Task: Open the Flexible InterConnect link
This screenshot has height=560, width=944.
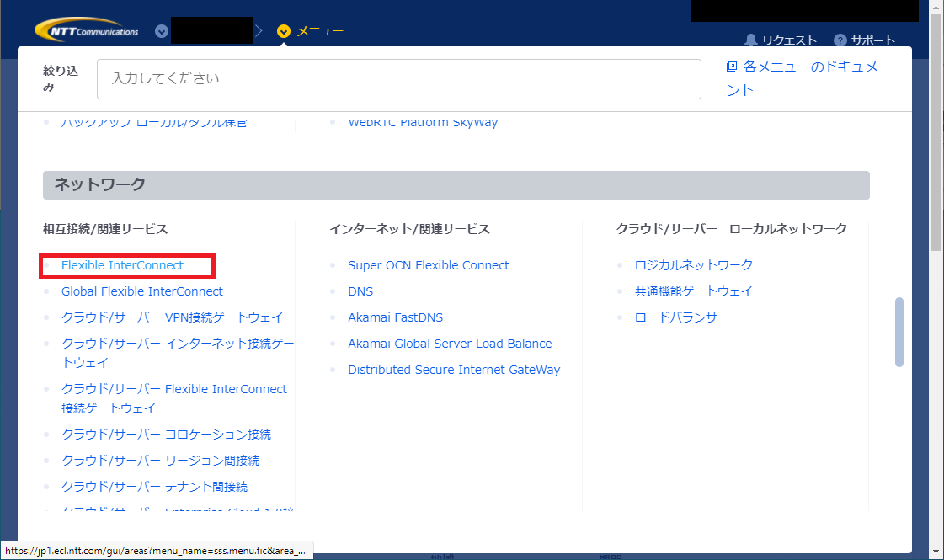Action: coord(122,265)
